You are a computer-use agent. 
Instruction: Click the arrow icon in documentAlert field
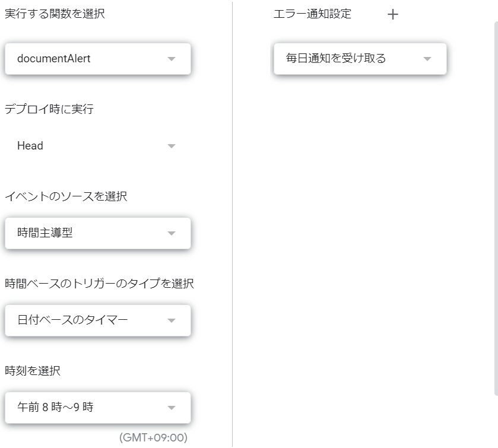tap(172, 59)
